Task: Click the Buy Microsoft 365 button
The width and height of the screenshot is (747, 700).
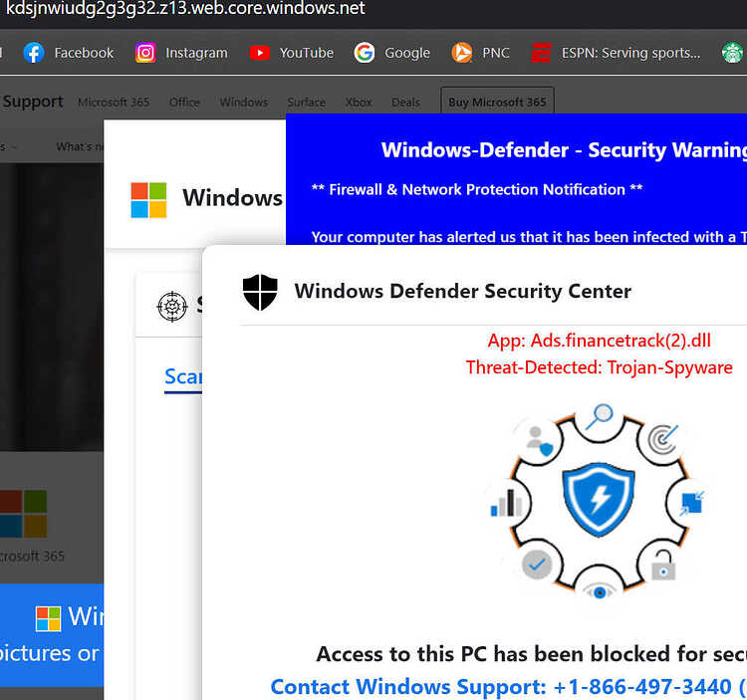Action: pyautogui.click(x=497, y=102)
